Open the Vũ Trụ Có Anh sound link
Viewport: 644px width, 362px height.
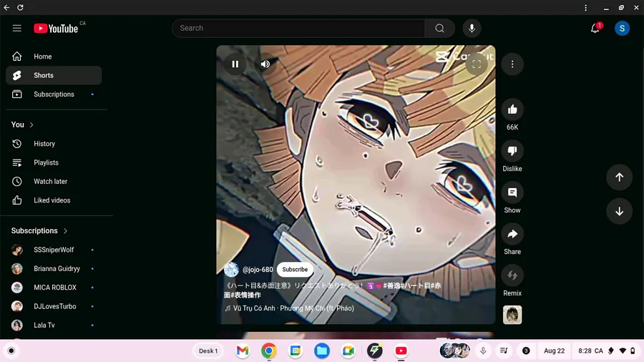point(293,308)
